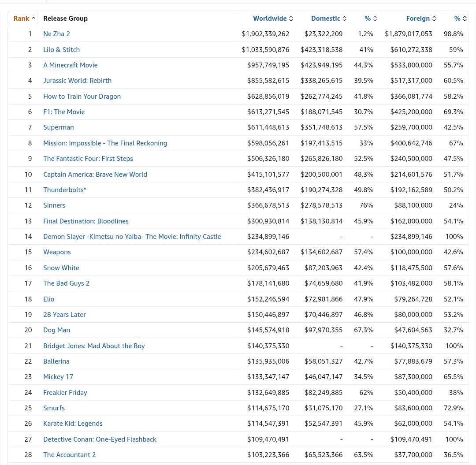This screenshot has height=465, width=476.
Task: Select domestic gross $134,602,687
Action: [x=321, y=252]
